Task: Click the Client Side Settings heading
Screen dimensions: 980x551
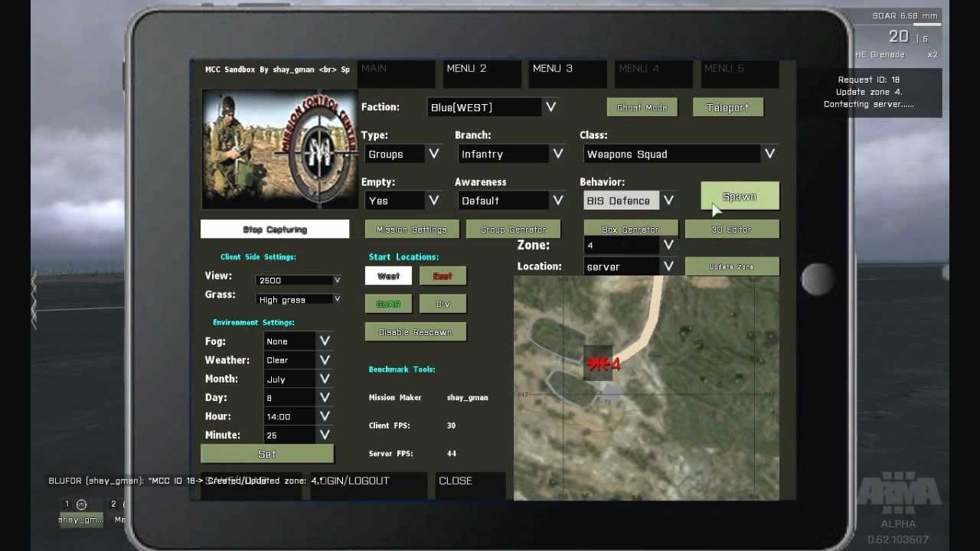Action: pos(258,257)
